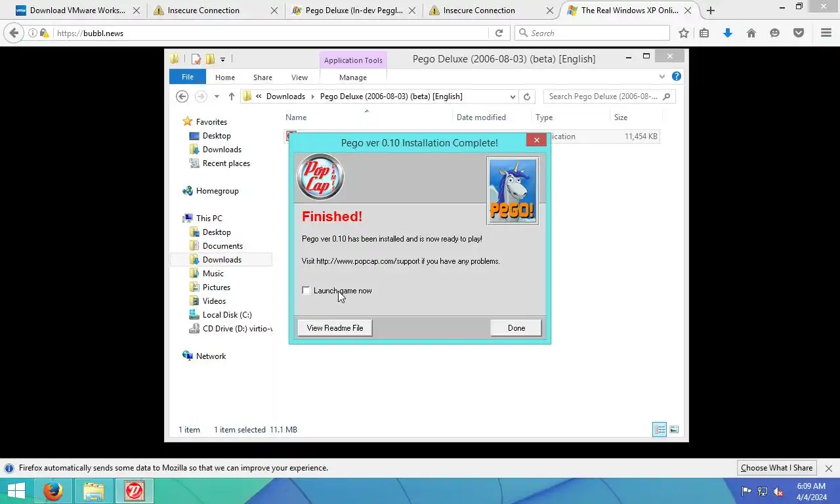The width and height of the screenshot is (840, 504).
Task: Switch to the Share ribbon tab
Action: (262, 77)
